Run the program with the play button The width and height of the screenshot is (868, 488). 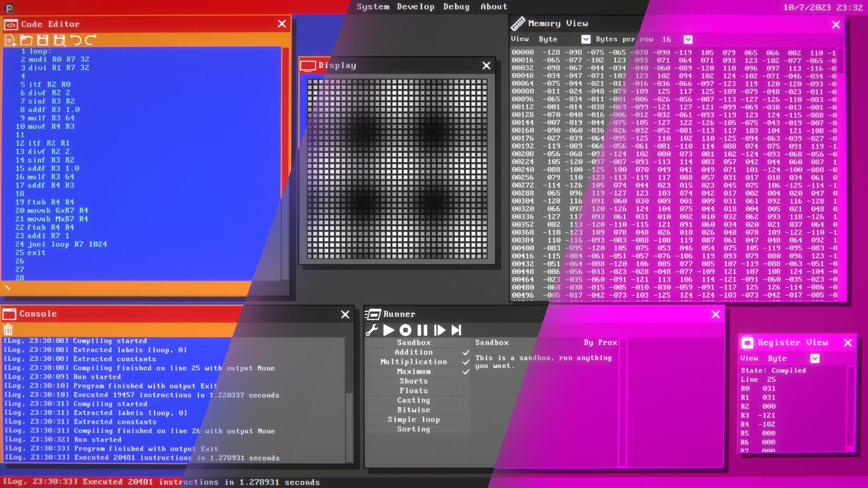tap(389, 330)
